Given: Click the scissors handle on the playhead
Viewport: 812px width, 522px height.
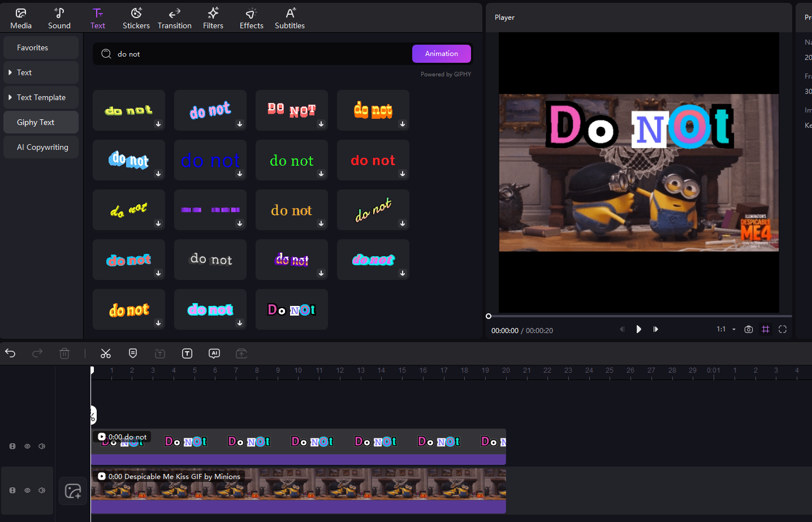Looking at the screenshot, I should (93, 415).
